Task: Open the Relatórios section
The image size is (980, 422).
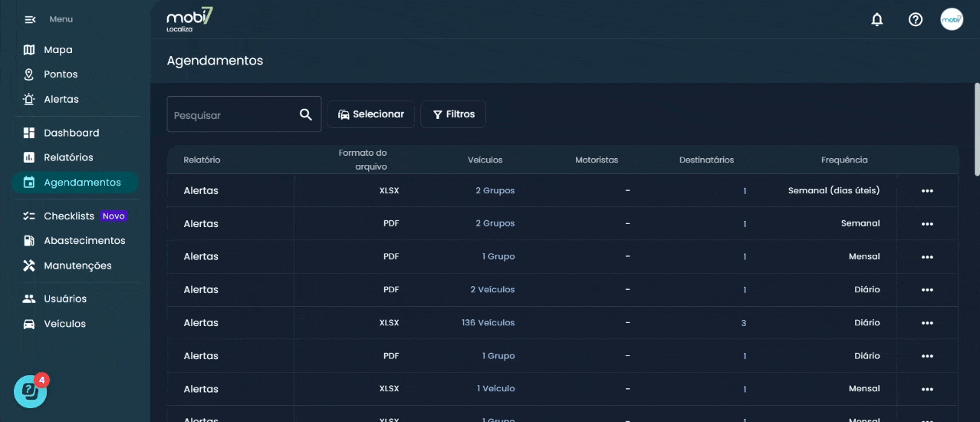Action: 68,157
